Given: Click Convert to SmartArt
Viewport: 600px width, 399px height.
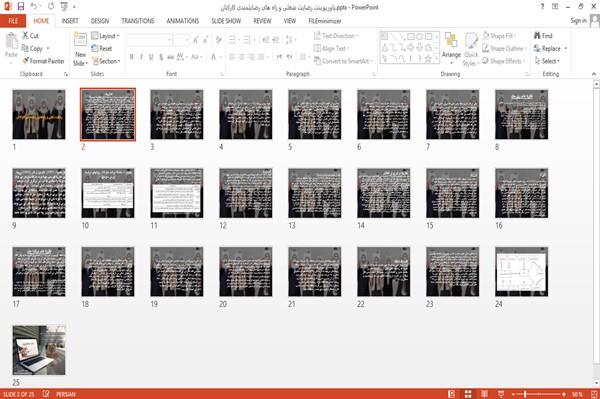Looking at the screenshot, I should click(343, 61).
